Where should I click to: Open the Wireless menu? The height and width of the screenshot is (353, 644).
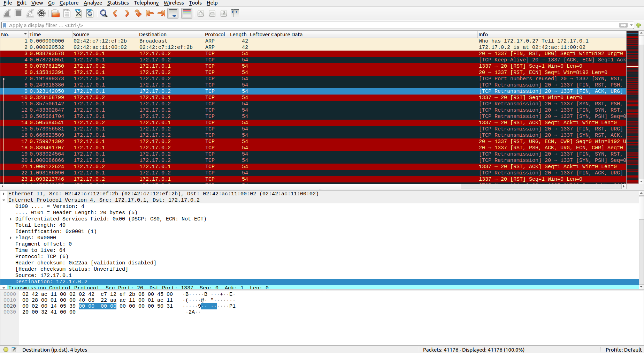174,3
